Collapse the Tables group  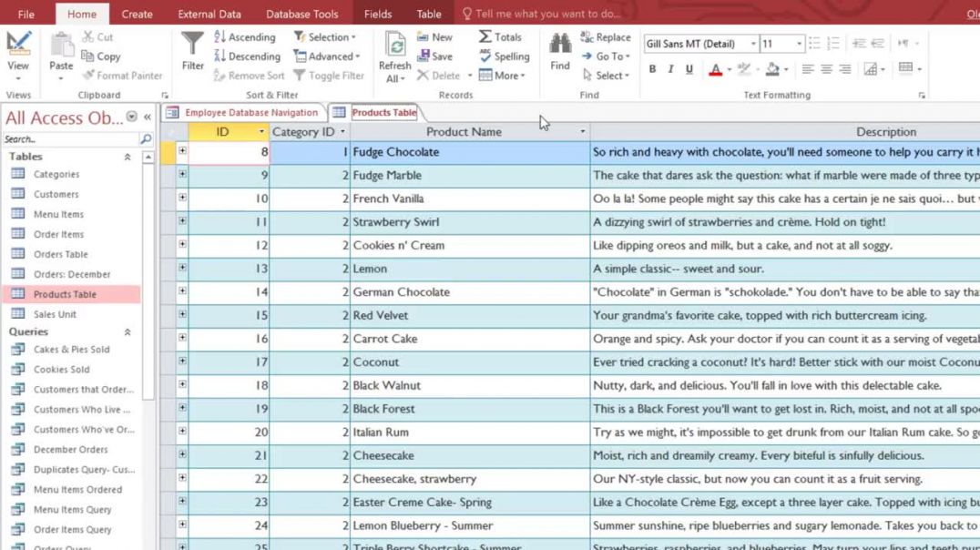128,157
